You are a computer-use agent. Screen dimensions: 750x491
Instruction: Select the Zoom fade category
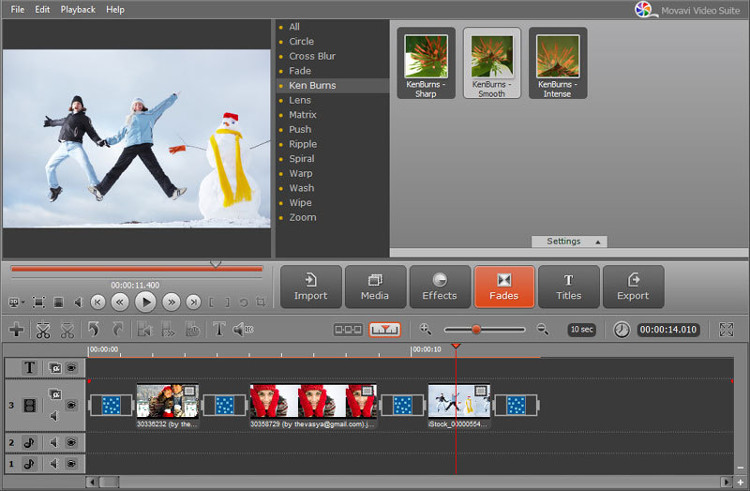(302, 218)
